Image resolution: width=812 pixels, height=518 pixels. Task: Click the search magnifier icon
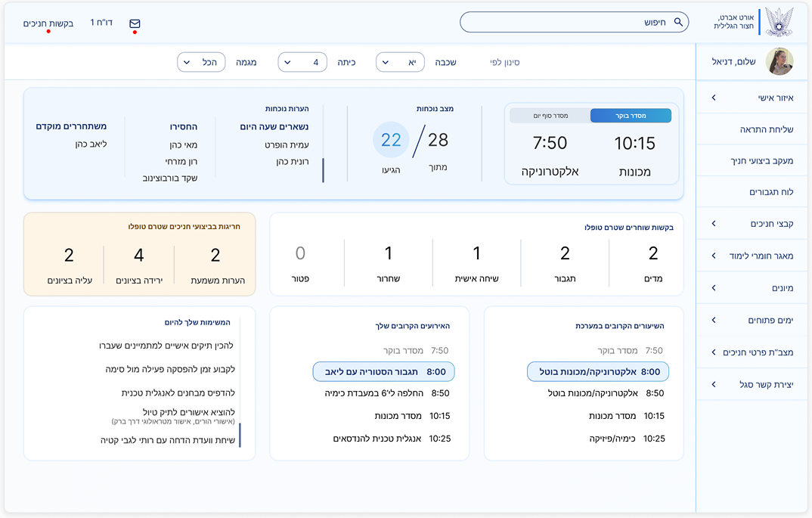coord(678,22)
